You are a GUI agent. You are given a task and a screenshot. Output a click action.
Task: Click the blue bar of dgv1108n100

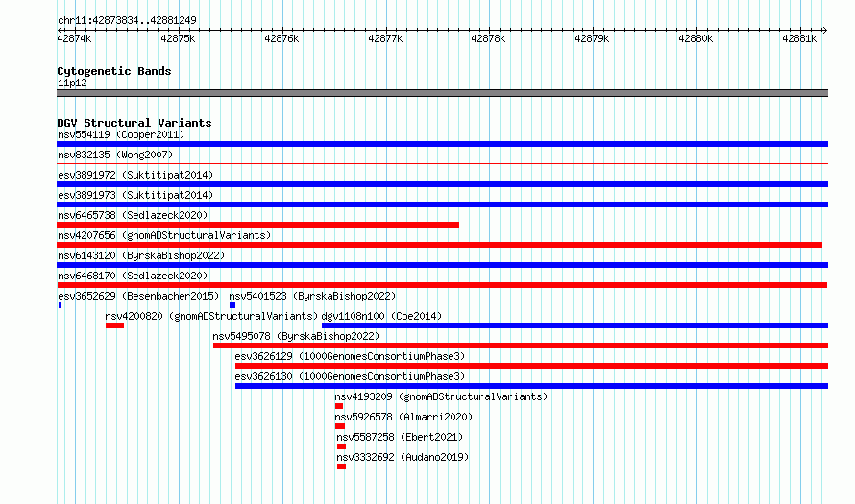[x=574, y=325]
